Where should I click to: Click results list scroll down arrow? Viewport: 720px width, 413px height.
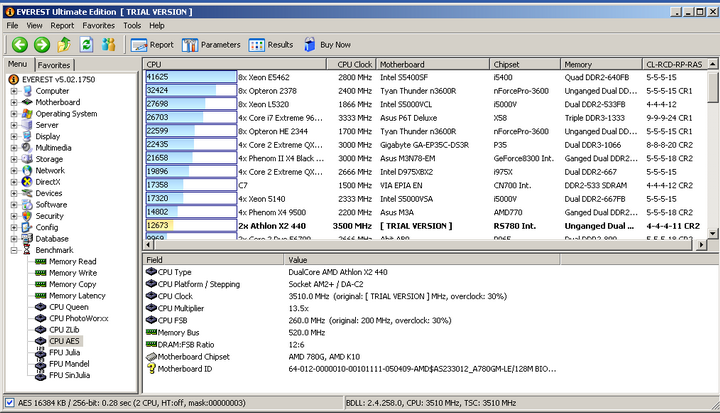coord(713,233)
